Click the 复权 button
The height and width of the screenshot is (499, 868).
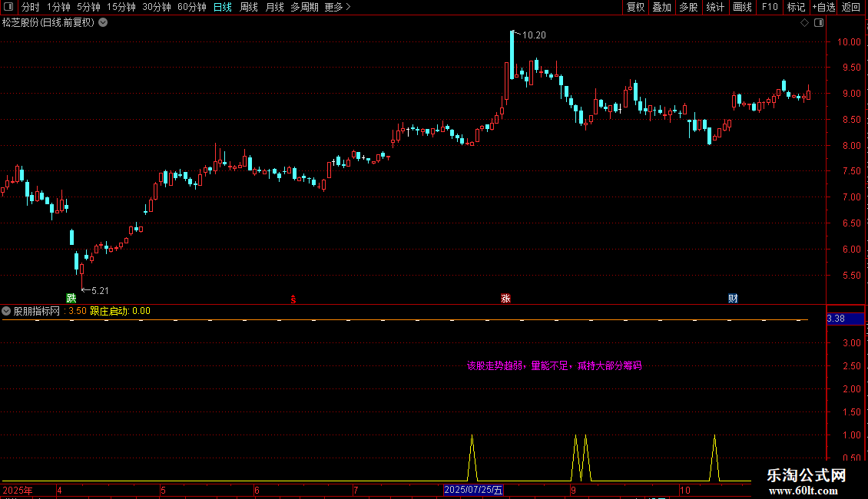[x=635, y=7]
